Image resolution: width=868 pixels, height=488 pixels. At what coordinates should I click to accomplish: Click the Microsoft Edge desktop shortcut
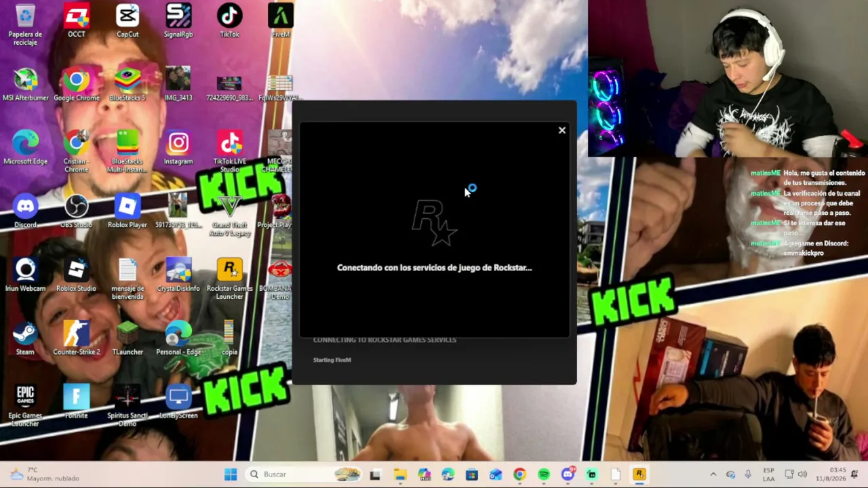25,148
